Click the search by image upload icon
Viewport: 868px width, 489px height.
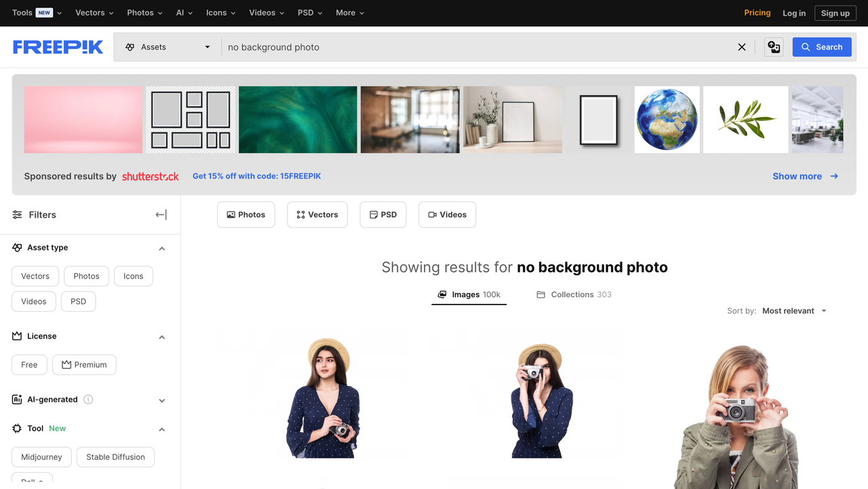[773, 47]
